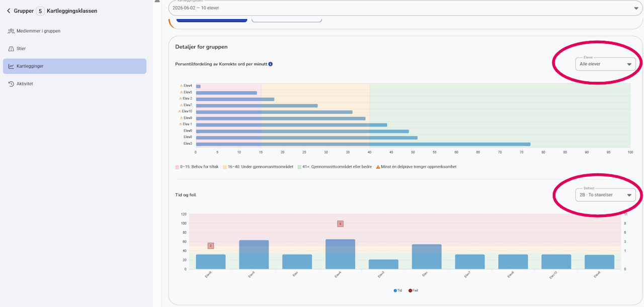The height and width of the screenshot is (307, 644).
Task: Toggle the Tid series in chart legend
Action: (x=398, y=290)
